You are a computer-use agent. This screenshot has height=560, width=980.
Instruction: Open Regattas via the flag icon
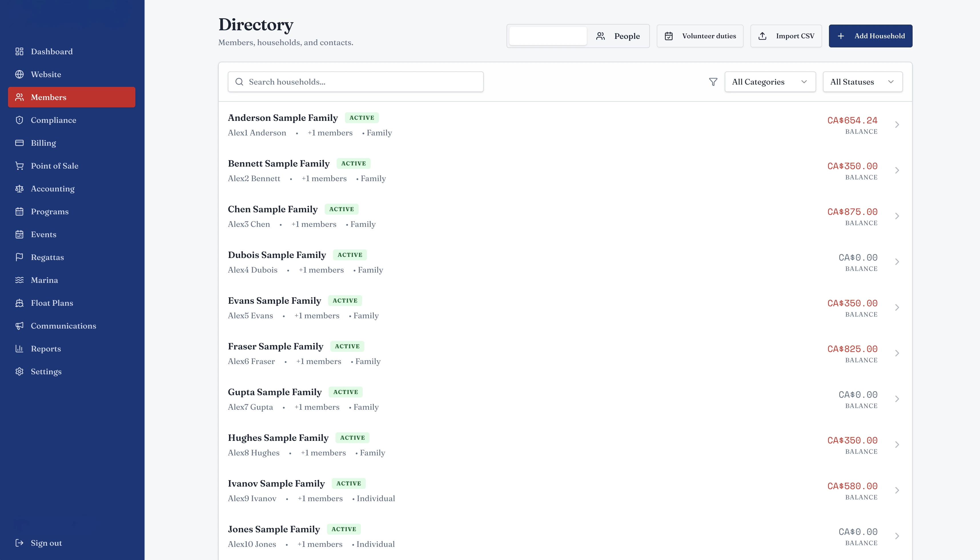click(19, 257)
